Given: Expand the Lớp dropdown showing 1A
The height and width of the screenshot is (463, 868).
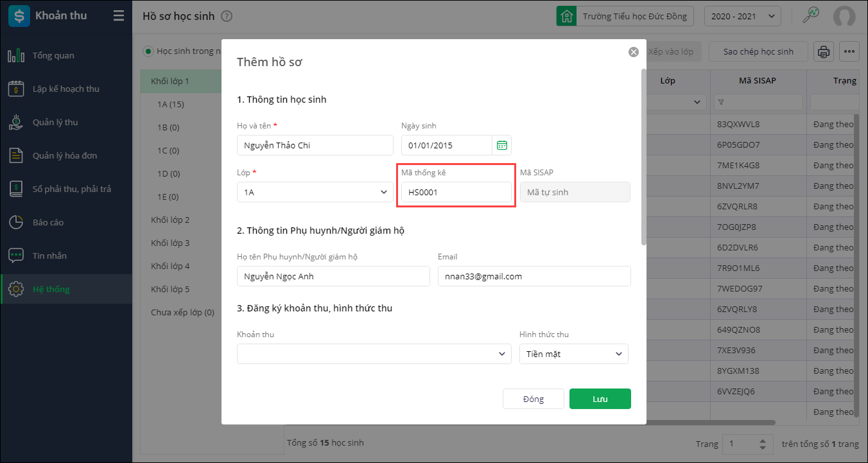Looking at the screenshot, I should (x=315, y=192).
